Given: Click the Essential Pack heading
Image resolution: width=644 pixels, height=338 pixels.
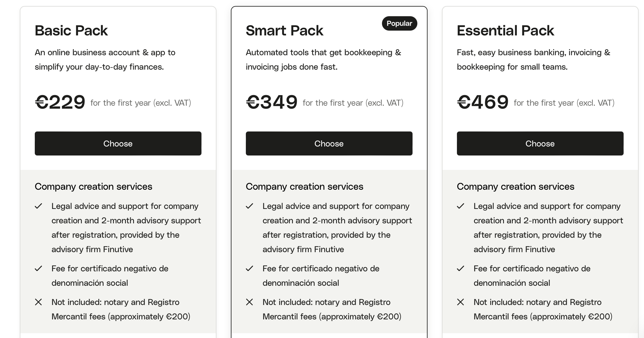Looking at the screenshot, I should pyautogui.click(x=505, y=31).
